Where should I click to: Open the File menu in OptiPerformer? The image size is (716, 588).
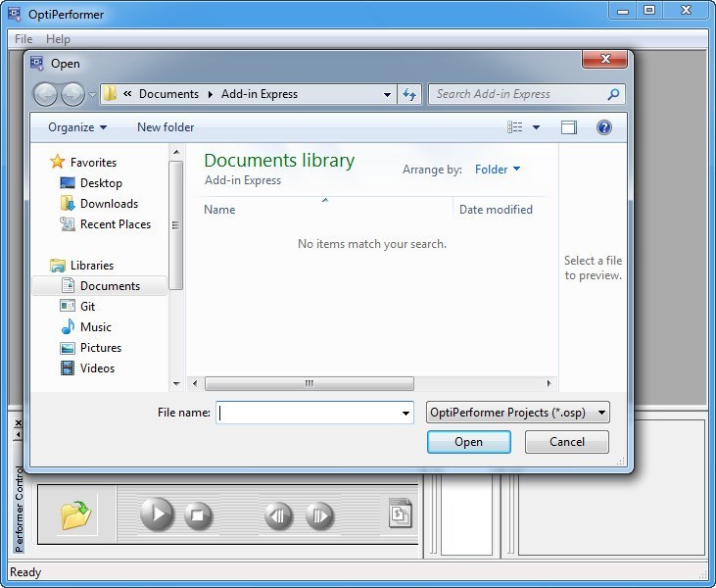coord(24,39)
